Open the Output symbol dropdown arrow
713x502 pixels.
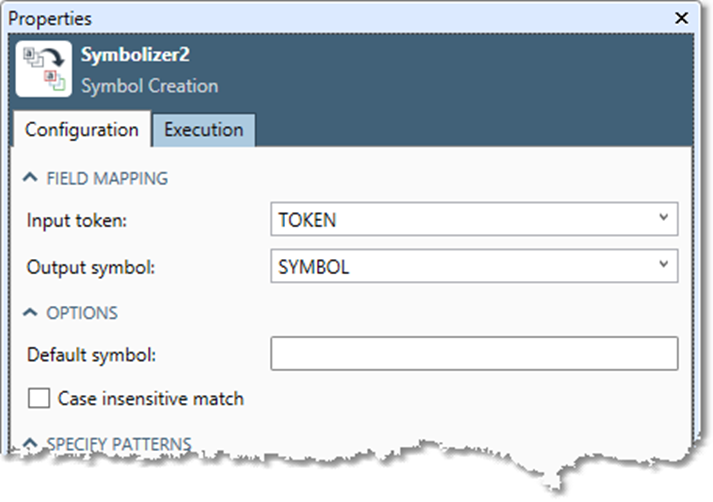pyautogui.click(x=663, y=266)
